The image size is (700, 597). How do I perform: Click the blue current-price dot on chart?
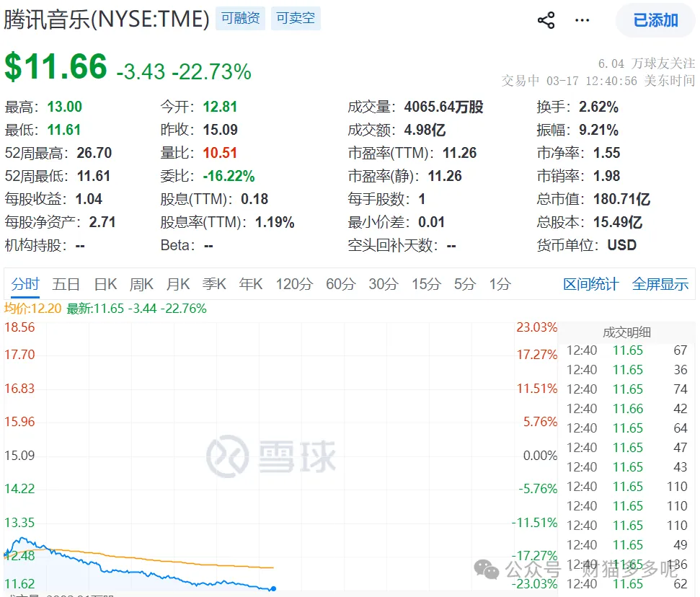coord(273,589)
